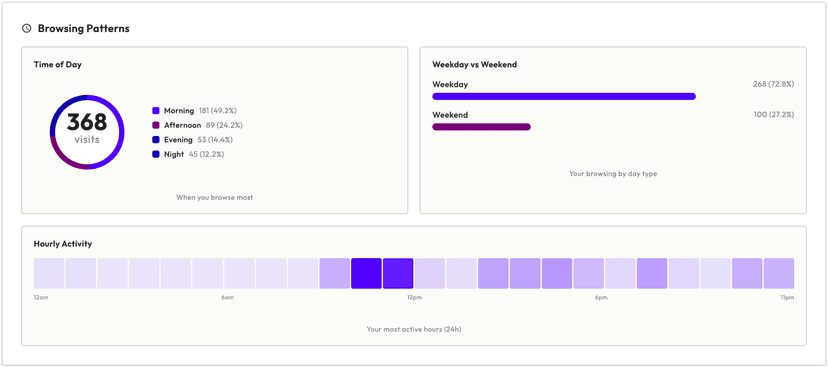The image size is (828, 367).
Task: Click the "Morning" legend label
Action: [x=179, y=111]
